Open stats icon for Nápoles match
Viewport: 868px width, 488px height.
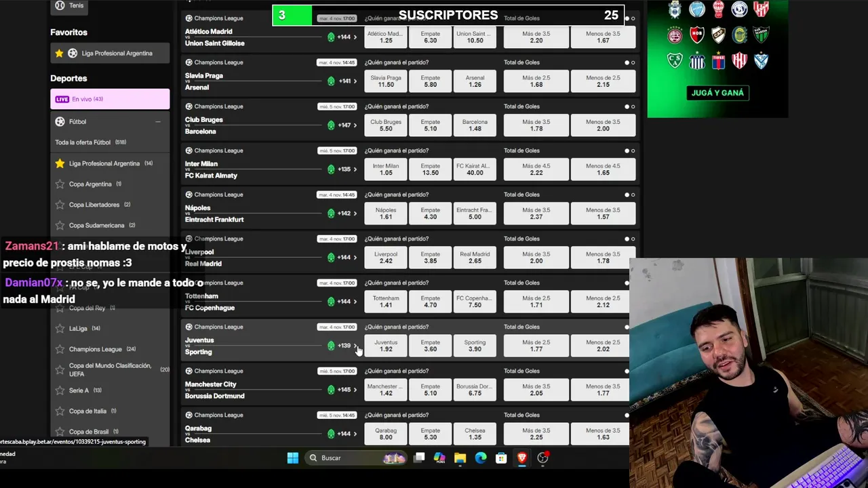331,213
